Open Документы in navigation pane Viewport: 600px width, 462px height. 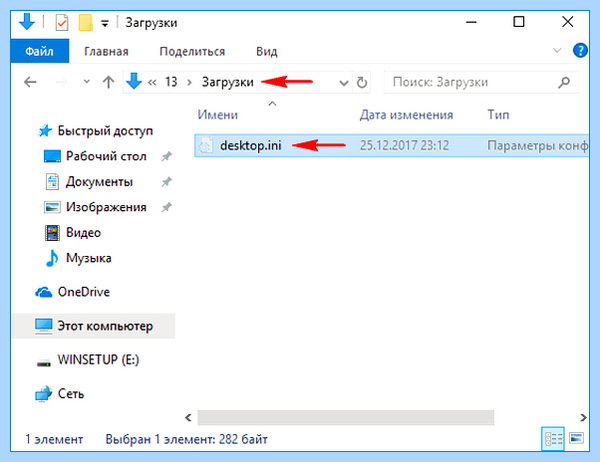tap(99, 181)
